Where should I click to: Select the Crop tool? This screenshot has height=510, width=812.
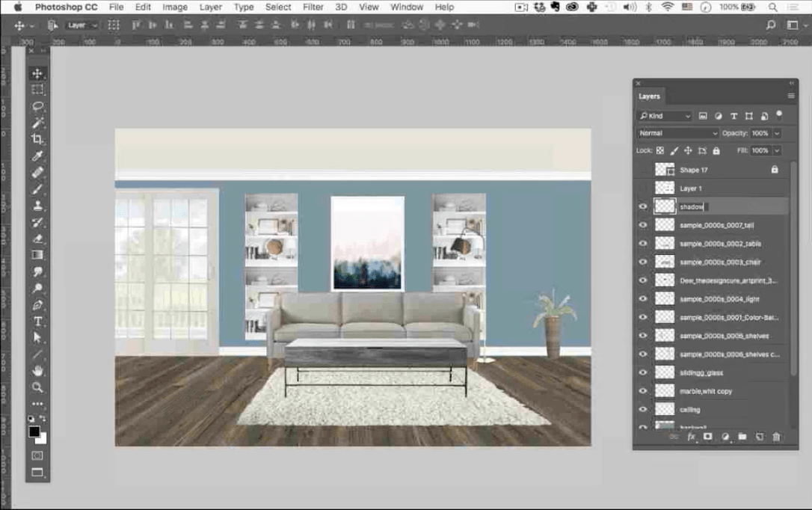click(x=37, y=139)
